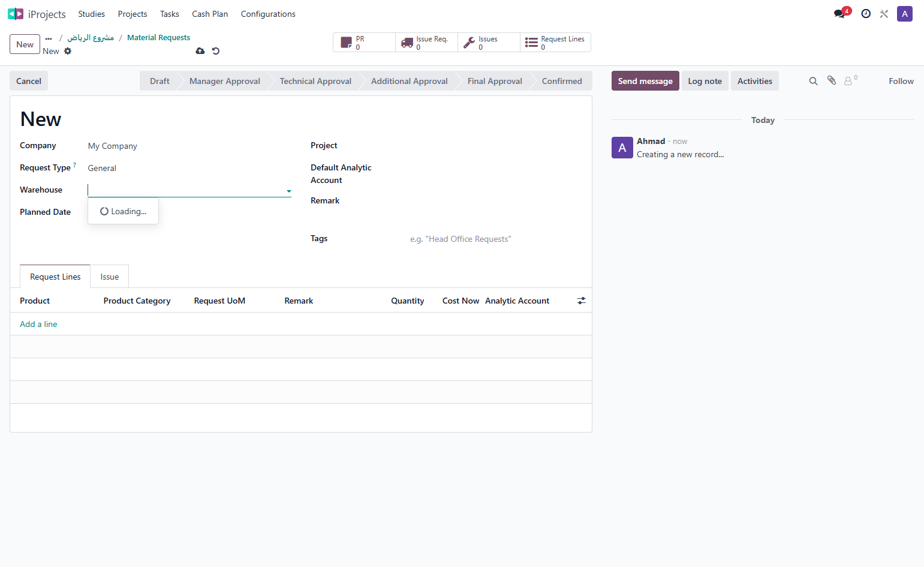924x567 pixels.
Task: Show followers via the person icon
Action: [x=850, y=80]
